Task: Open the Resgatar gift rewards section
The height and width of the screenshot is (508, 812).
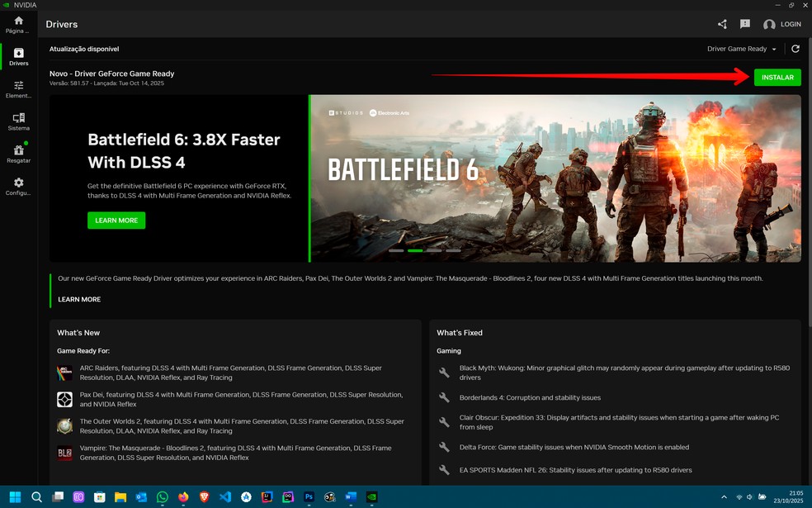Action: coord(18,154)
